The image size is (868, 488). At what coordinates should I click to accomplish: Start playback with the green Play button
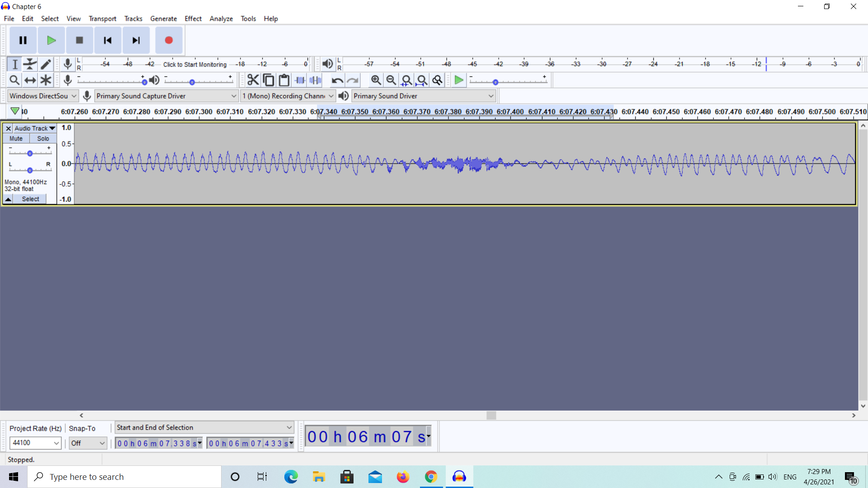(x=51, y=40)
